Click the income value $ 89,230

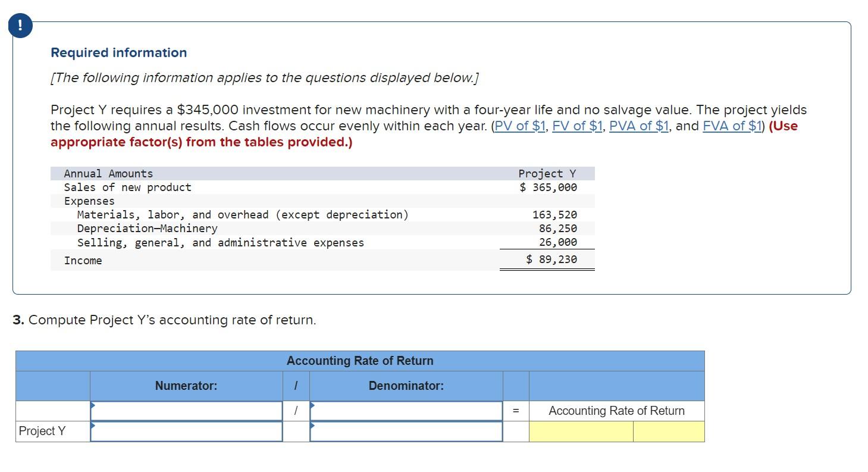tap(551, 260)
